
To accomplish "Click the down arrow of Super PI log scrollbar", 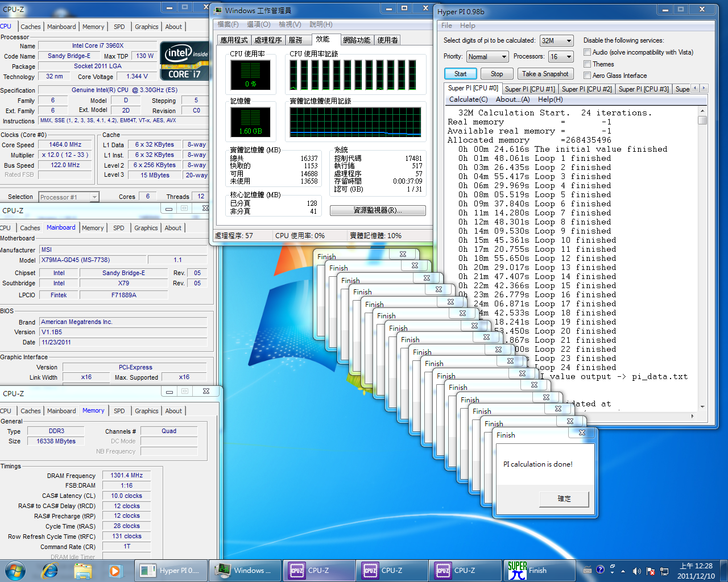I will (702, 407).
